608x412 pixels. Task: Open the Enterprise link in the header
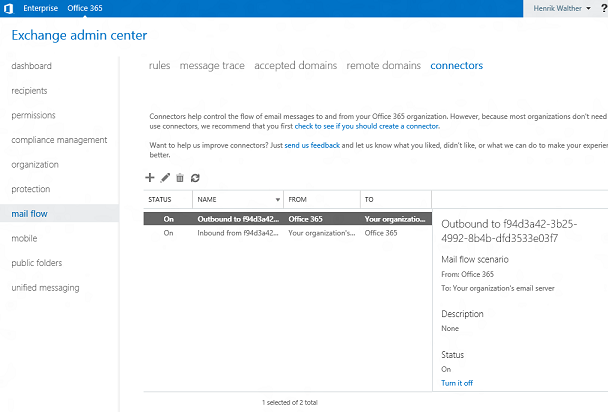coord(40,8)
